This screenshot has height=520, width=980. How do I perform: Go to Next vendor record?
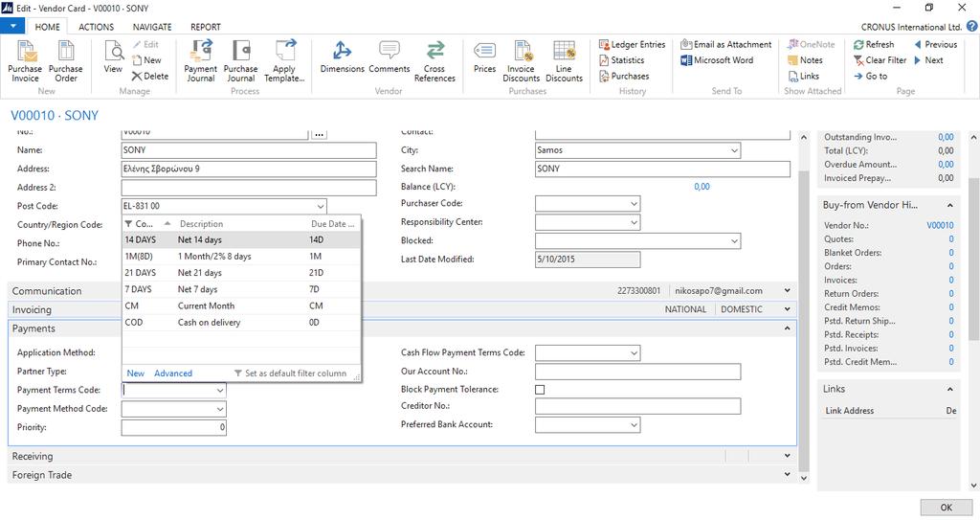pos(928,60)
